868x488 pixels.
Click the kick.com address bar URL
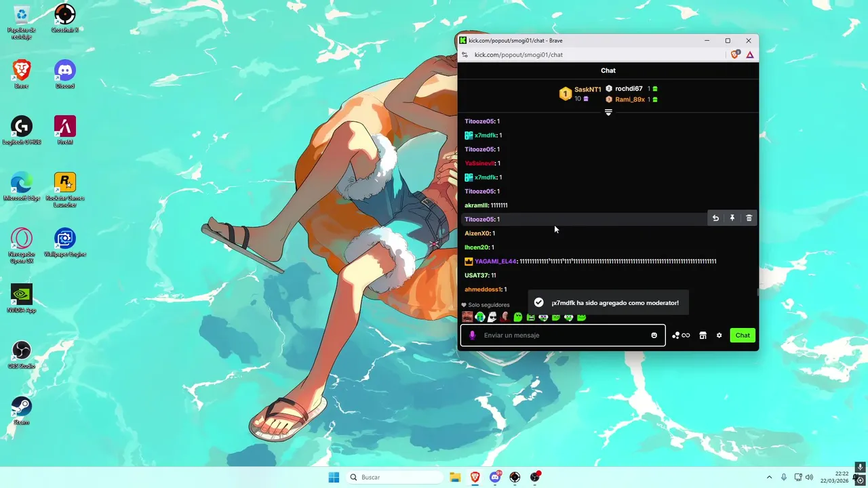[x=519, y=55]
